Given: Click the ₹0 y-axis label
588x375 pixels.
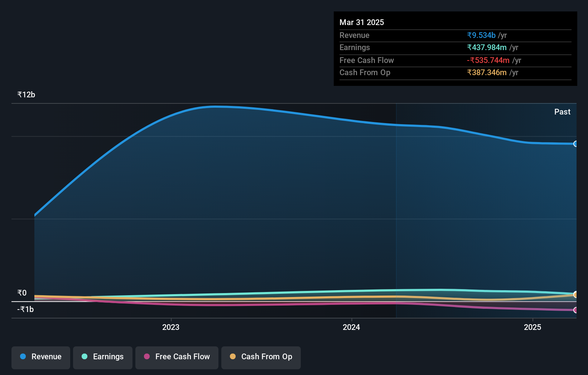Looking at the screenshot, I should pyautogui.click(x=22, y=293).
